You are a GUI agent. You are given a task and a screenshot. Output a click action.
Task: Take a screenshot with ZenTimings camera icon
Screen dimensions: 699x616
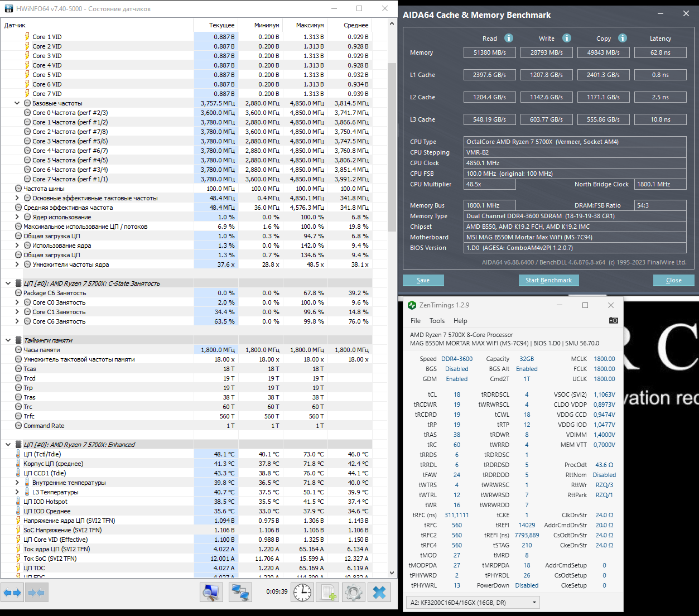pos(614,320)
